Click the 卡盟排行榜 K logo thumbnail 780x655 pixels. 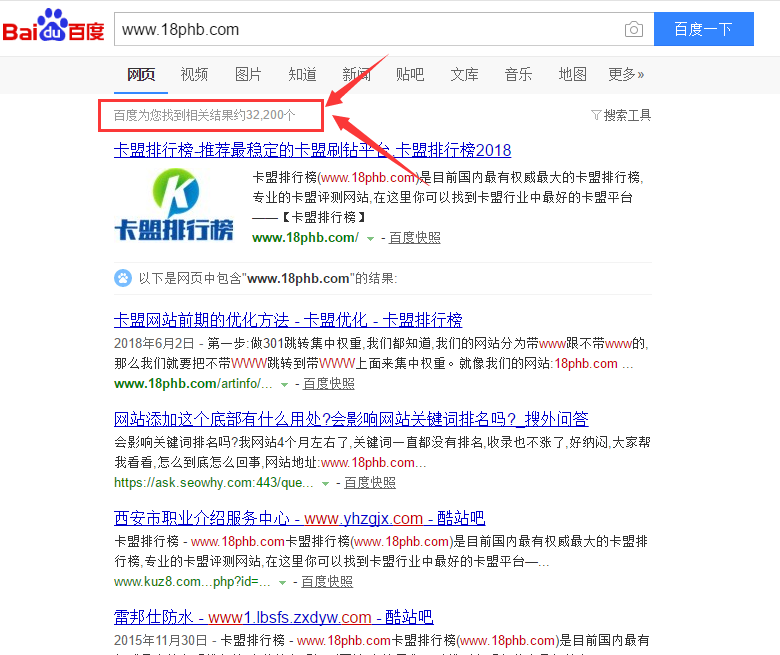(174, 204)
